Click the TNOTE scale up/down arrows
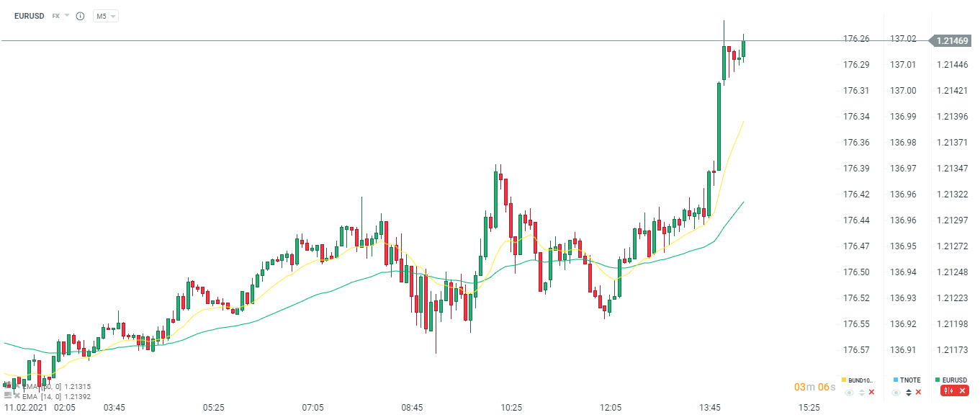The height and width of the screenshot is (420, 980). (908, 393)
